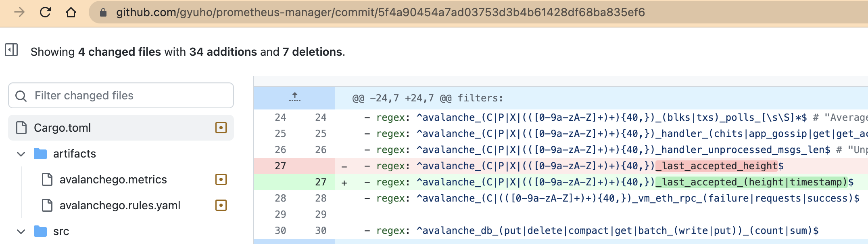Open avalanchego.metrics file diff
Screen dimensions: 868x244
pos(113,180)
